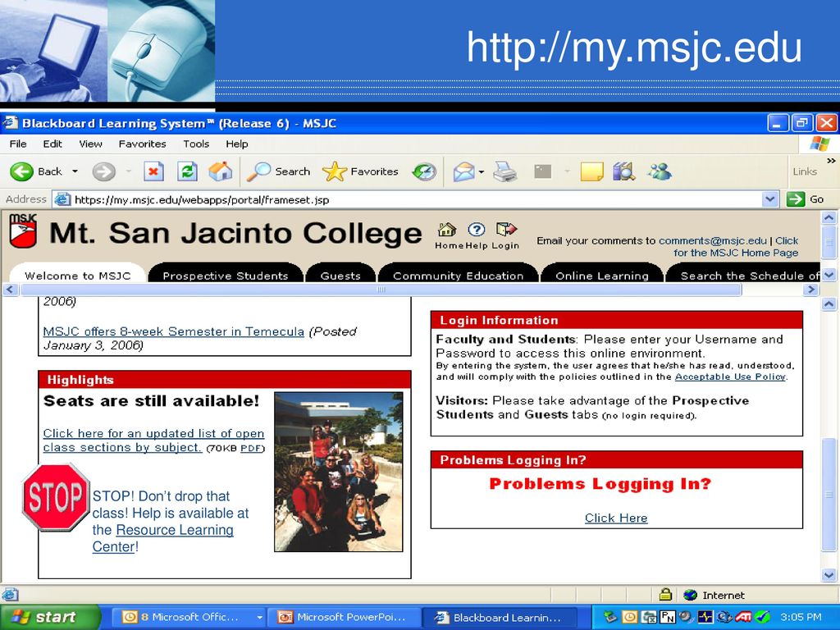840x630 pixels.
Task: Expand the Mail button dropdown arrow
Action: coord(481,172)
